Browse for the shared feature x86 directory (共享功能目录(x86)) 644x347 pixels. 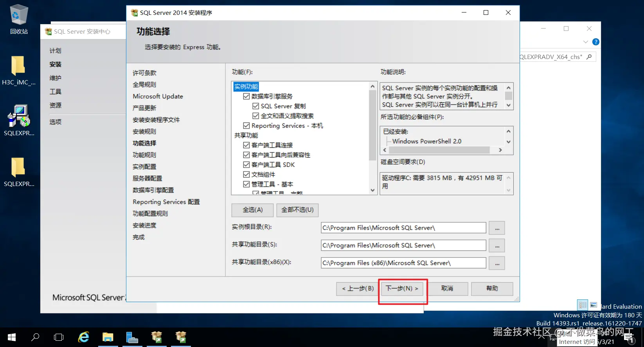497,263
